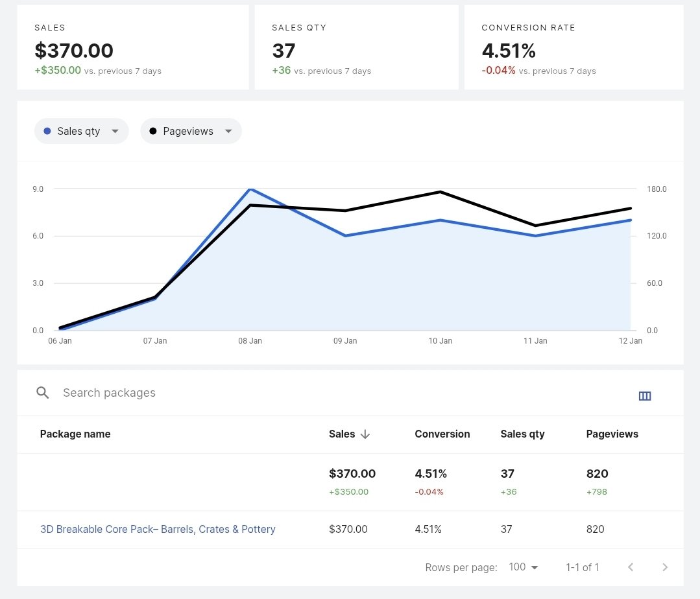The image size is (700, 599).
Task: Sort by Package name header
Action: (x=75, y=434)
